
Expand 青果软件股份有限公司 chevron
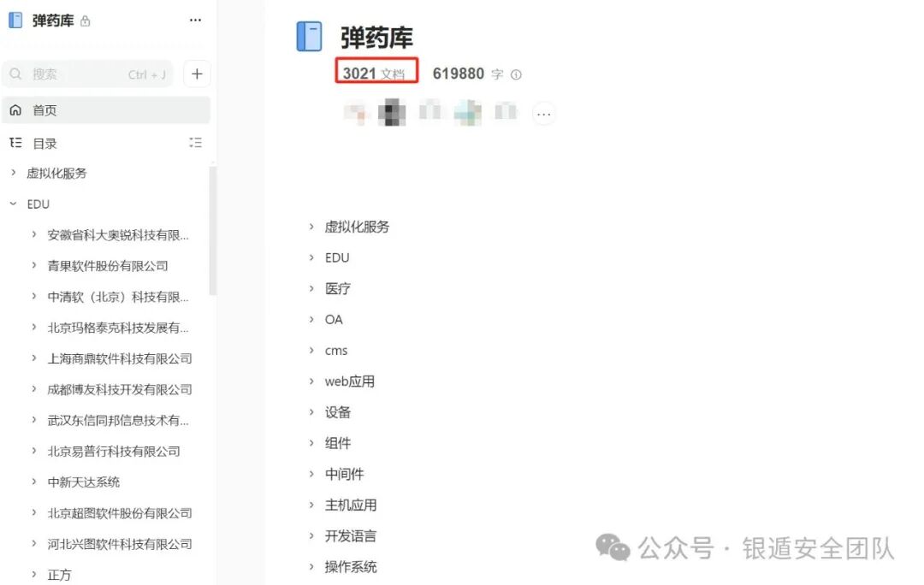click(x=34, y=266)
